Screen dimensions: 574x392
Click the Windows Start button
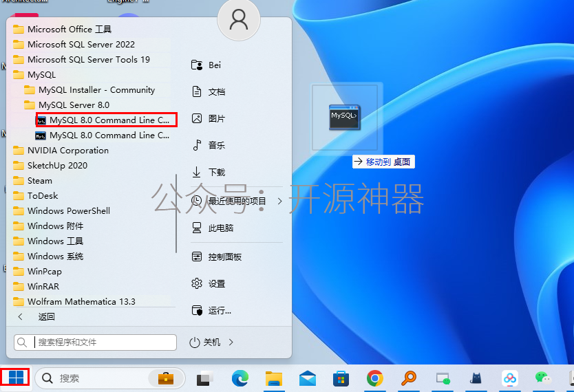(16, 377)
